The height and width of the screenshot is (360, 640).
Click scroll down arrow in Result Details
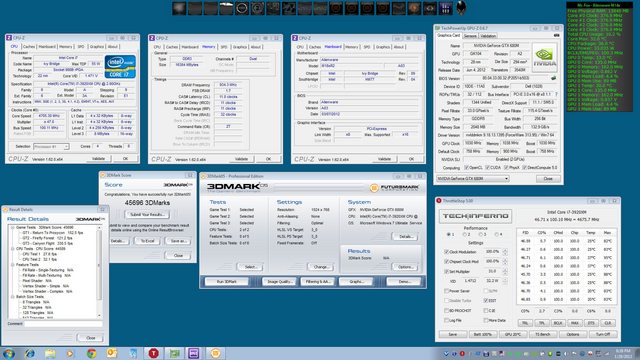pyautogui.click(x=99, y=315)
